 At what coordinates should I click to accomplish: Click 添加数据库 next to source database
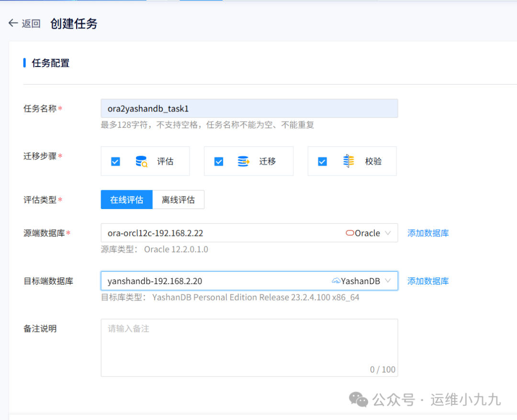pos(428,233)
